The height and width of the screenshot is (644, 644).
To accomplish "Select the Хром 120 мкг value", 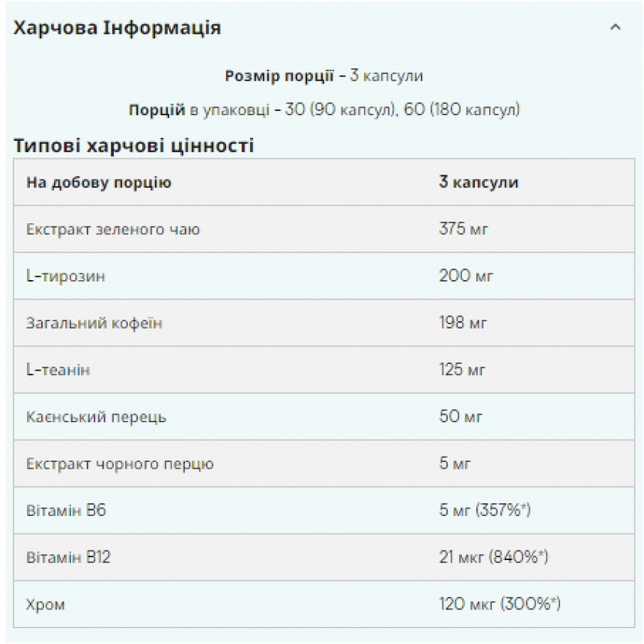I will click(499, 604).
